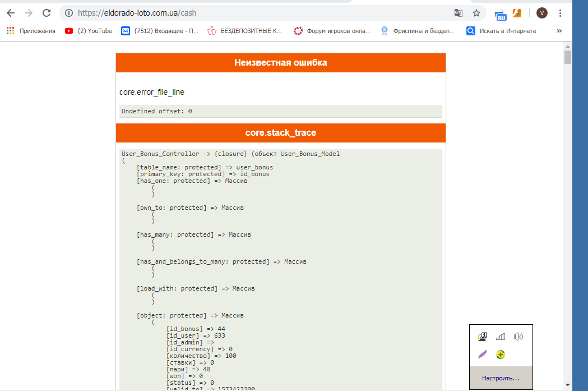Click the vertical scrollbar thumb

point(568,57)
